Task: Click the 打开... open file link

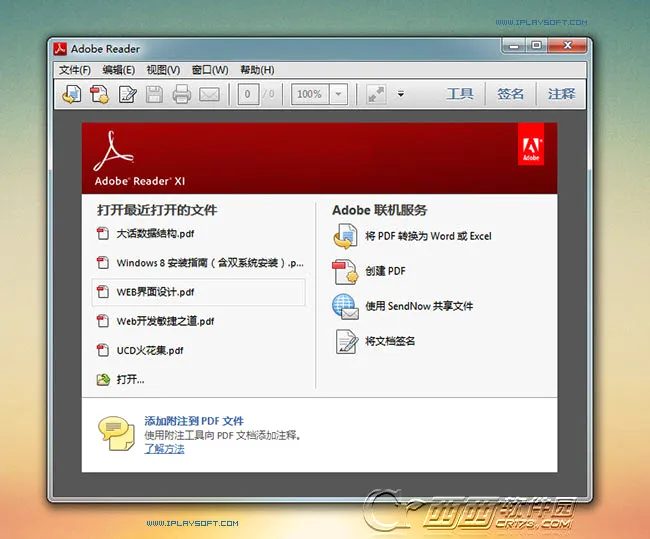Action: click(131, 379)
